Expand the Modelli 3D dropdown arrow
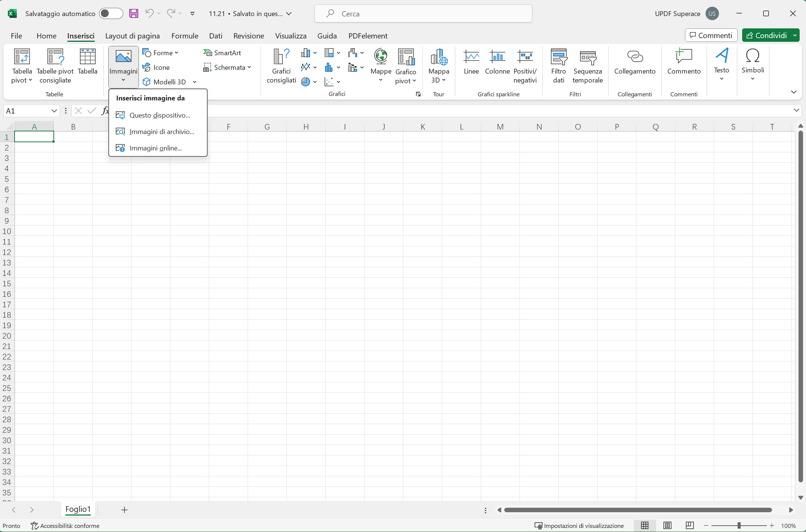This screenshot has width=806, height=532. [x=195, y=82]
